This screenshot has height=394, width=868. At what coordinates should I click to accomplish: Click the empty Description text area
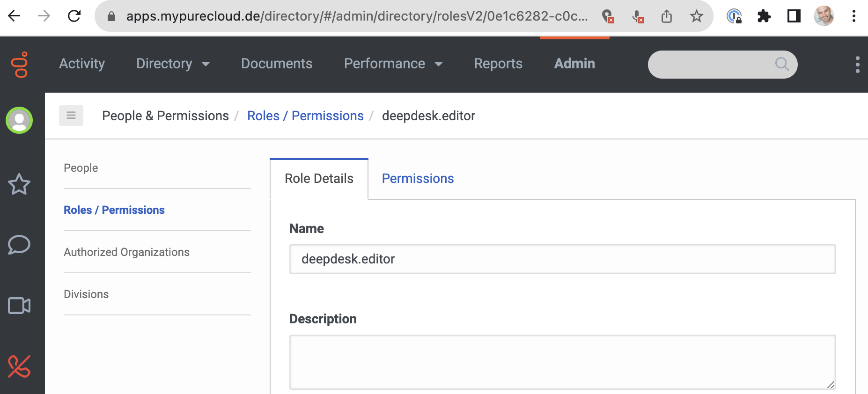pyautogui.click(x=563, y=362)
